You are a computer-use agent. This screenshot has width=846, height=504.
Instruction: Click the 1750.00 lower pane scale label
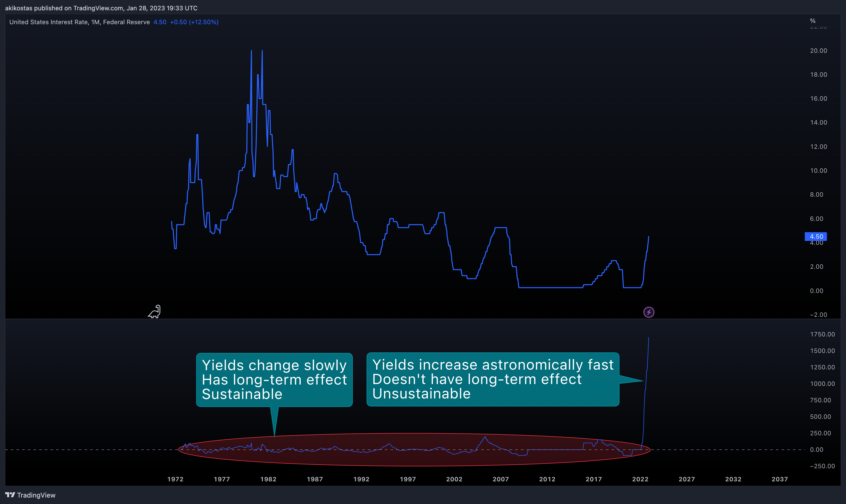coord(823,335)
